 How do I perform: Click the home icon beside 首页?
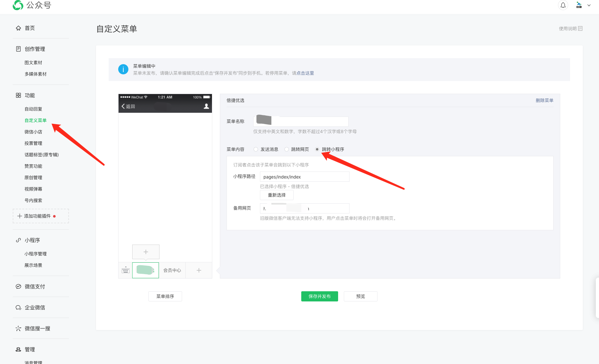click(18, 28)
